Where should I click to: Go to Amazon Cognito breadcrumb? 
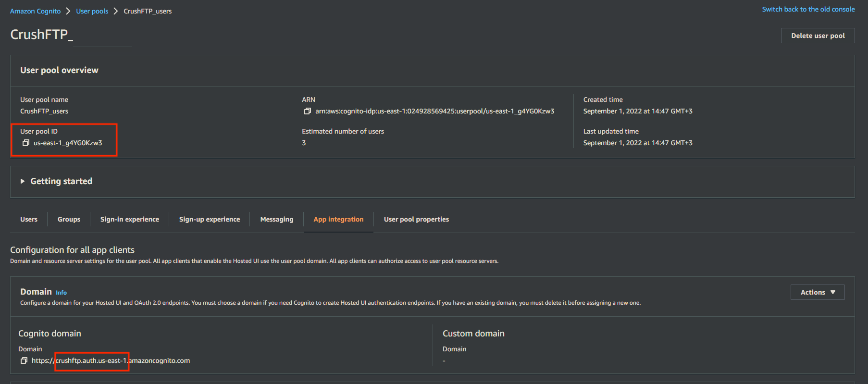(36, 11)
